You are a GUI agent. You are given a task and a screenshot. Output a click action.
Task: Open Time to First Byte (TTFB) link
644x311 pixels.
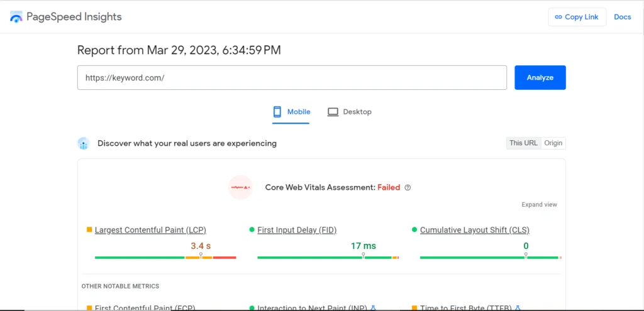pos(466,307)
